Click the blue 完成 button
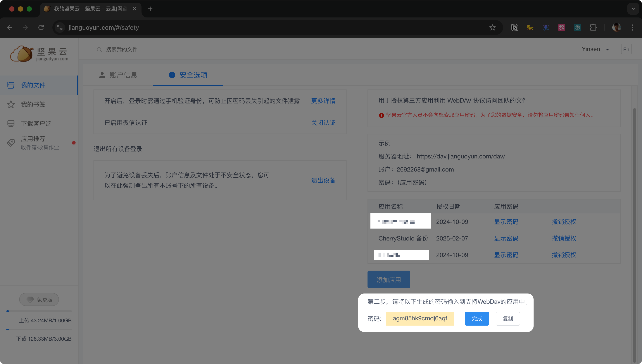This screenshot has height=364, width=642. (x=477, y=319)
